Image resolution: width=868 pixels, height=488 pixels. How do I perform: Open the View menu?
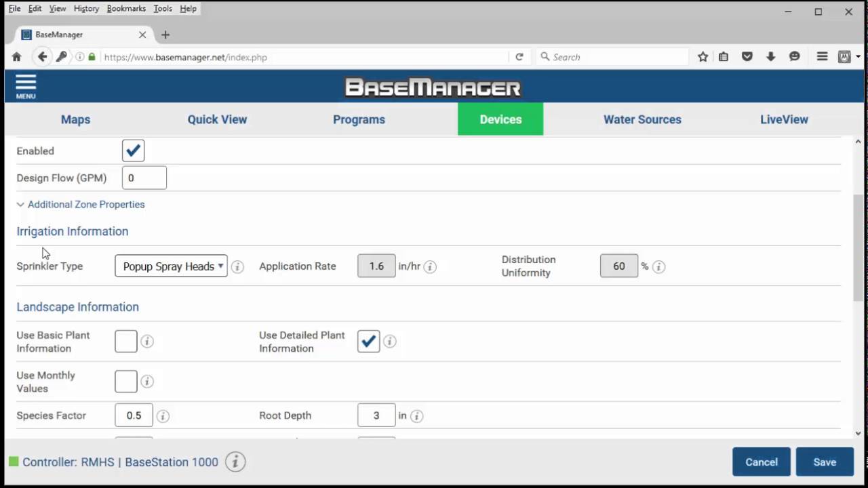click(x=58, y=8)
